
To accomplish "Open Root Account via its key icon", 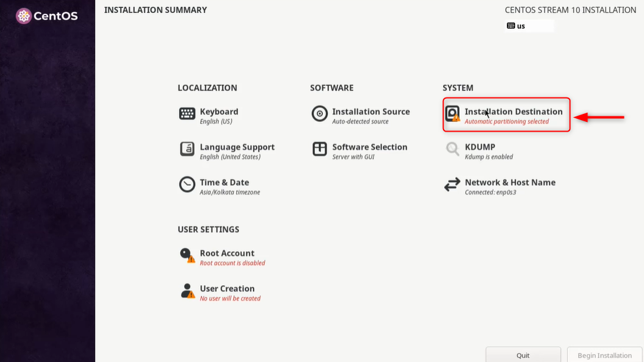I will 186,255.
